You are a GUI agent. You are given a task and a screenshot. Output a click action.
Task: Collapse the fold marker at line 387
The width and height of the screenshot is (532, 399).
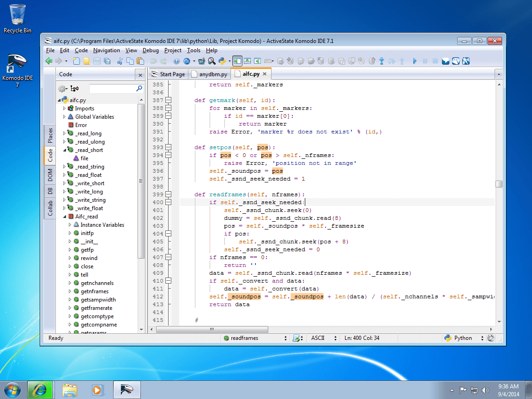[168, 100]
